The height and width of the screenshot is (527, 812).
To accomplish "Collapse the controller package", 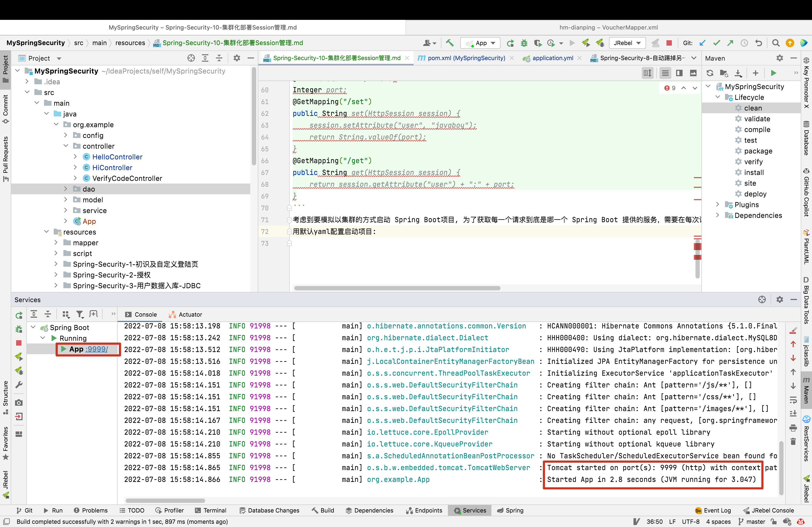I will pos(66,146).
